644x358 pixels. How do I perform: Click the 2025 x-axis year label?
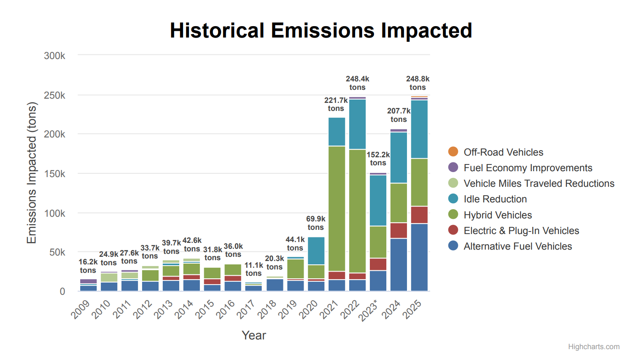pos(412,309)
